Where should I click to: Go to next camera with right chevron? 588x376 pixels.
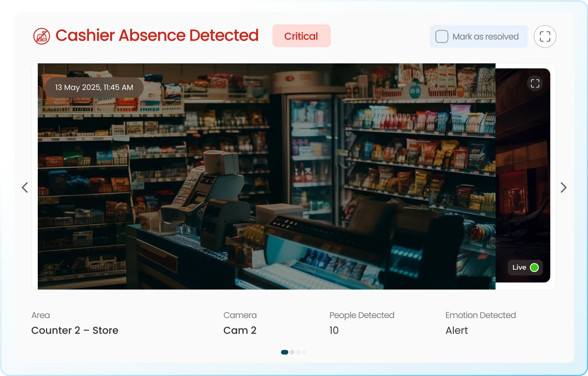click(x=563, y=187)
